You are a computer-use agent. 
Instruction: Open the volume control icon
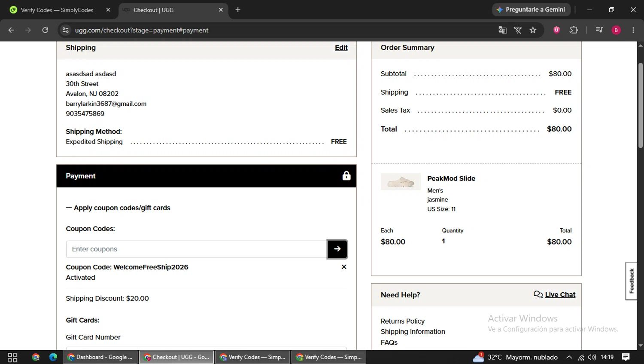pos(592,357)
